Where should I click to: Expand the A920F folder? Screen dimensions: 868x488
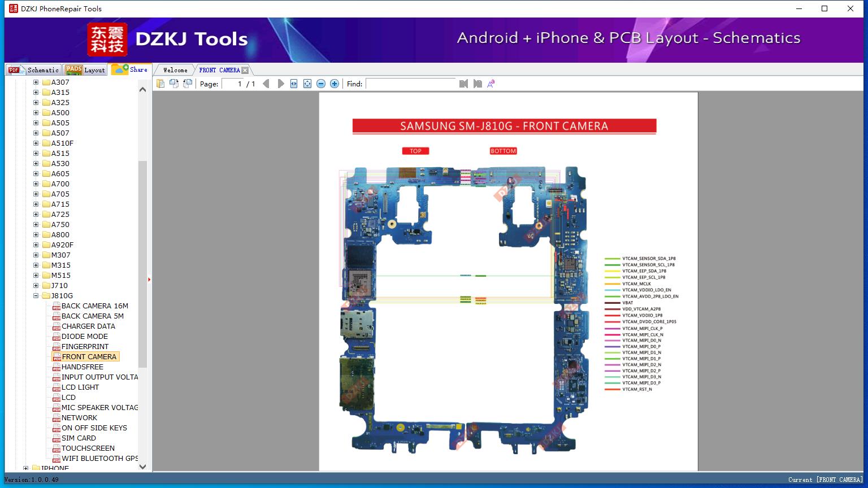pos(36,245)
